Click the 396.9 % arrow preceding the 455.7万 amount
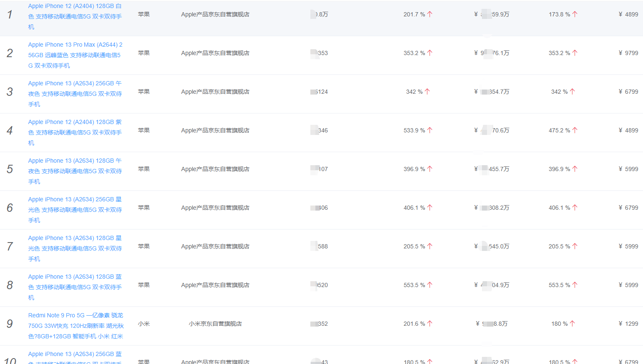The height and width of the screenshot is (364, 643). tap(430, 169)
